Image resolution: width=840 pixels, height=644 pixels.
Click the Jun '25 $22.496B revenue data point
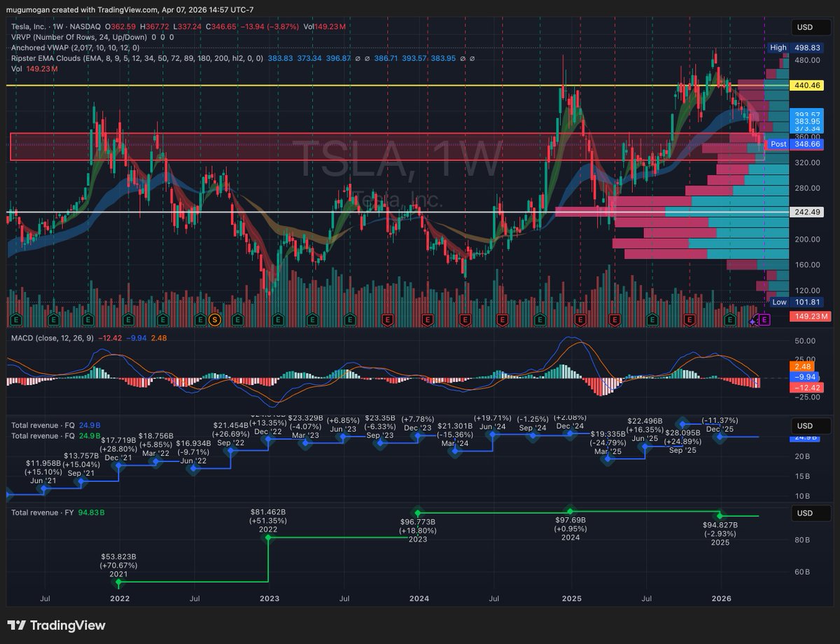645,447
